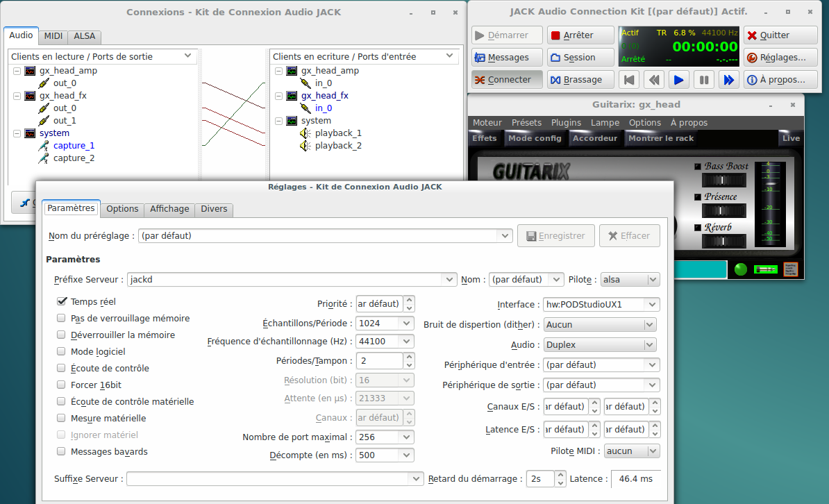The image size is (829, 504).
Task: Jump transport back to start
Action: pos(628,80)
